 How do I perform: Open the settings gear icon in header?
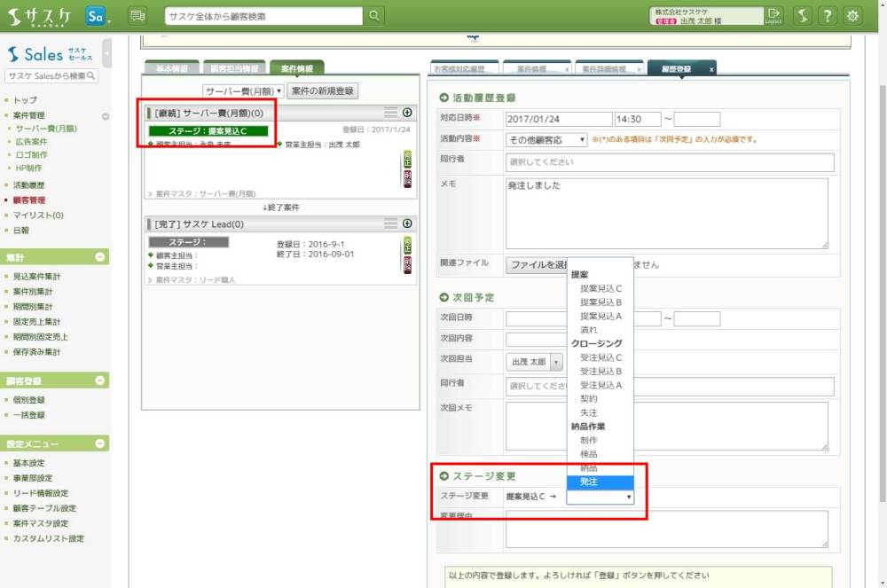852,15
